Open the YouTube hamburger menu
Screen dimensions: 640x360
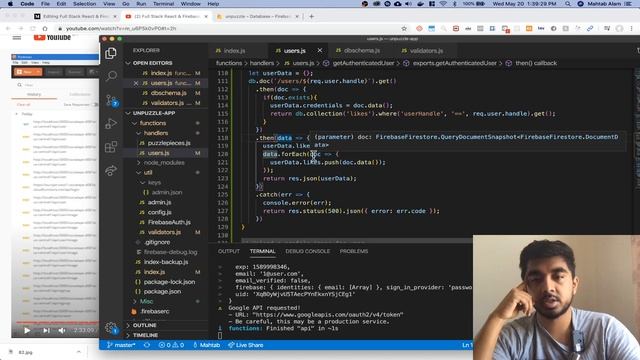pos(17,38)
